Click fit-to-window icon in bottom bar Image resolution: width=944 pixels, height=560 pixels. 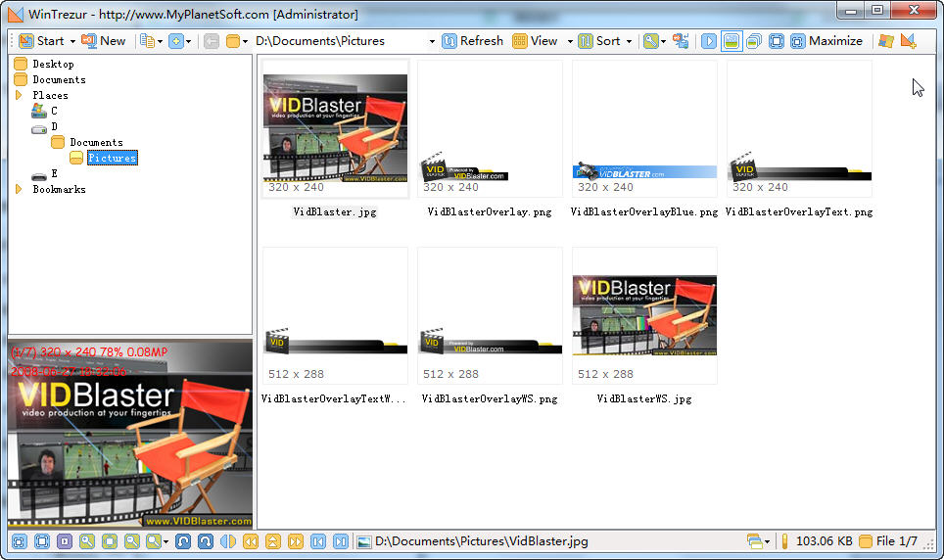20,541
